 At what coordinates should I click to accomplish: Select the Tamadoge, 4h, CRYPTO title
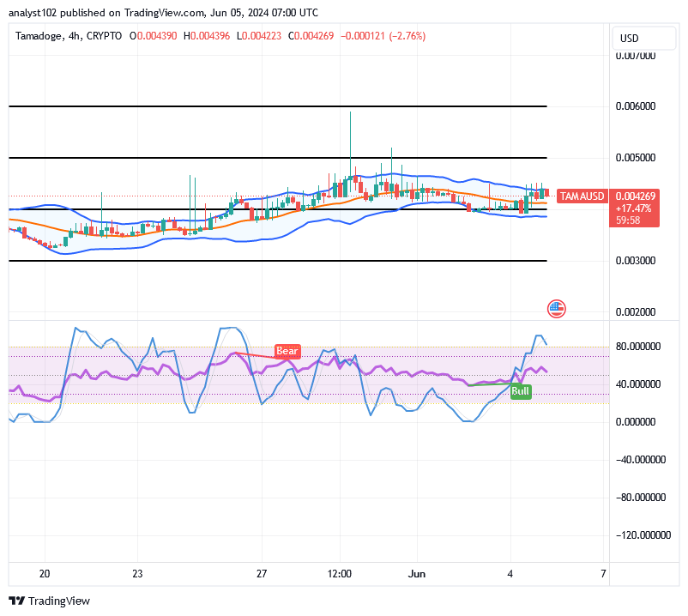69,36
